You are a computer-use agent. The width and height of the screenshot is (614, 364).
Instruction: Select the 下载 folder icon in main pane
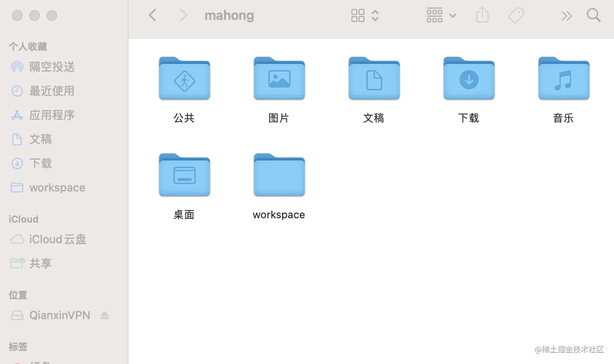(x=469, y=78)
